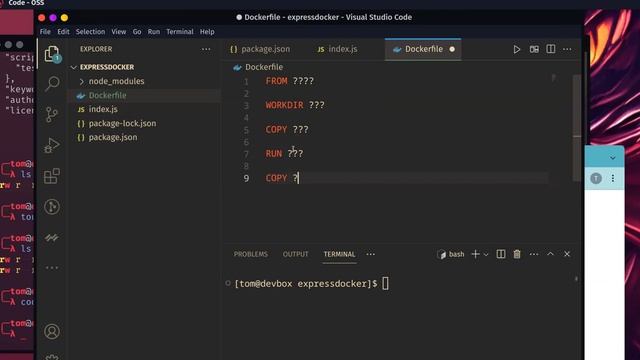Select the bash terminal profile label
This screenshot has height=360, width=640.
451,254
